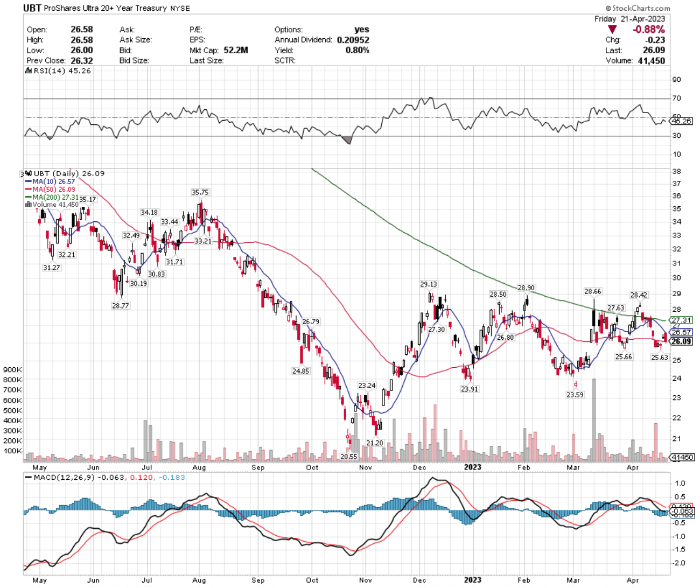Click the UBT (Daily) 26.09 legend entry
The width and height of the screenshot is (700, 588).
pos(66,173)
